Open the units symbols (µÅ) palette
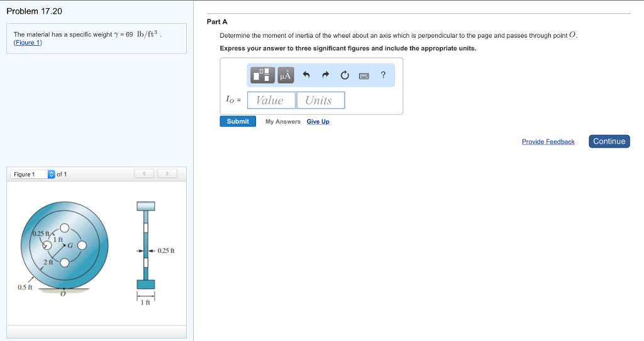644x341 pixels. point(285,75)
